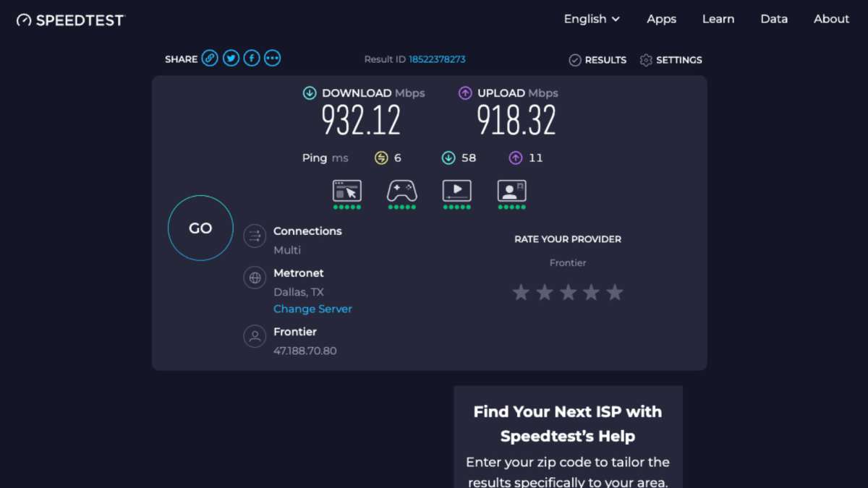
Task: Open more sharing options via ellipsis icon
Action: [x=272, y=58]
